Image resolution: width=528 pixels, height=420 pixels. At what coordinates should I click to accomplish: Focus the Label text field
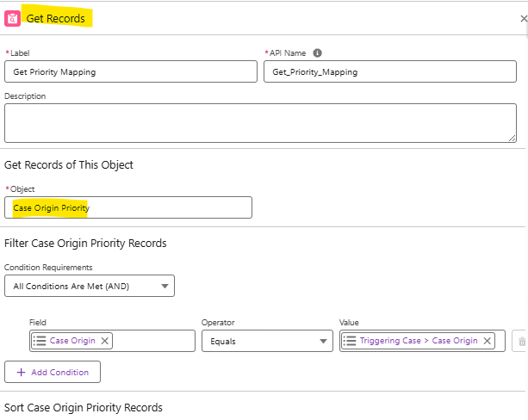click(x=130, y=71)
